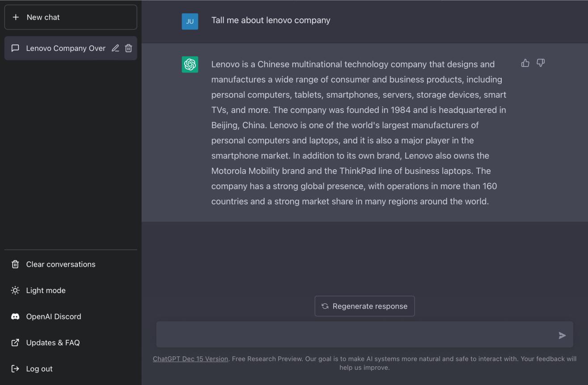Switch to Light mode
Image resolution: width=588 pixels, height=385 pixels.
tap(46, 290)
